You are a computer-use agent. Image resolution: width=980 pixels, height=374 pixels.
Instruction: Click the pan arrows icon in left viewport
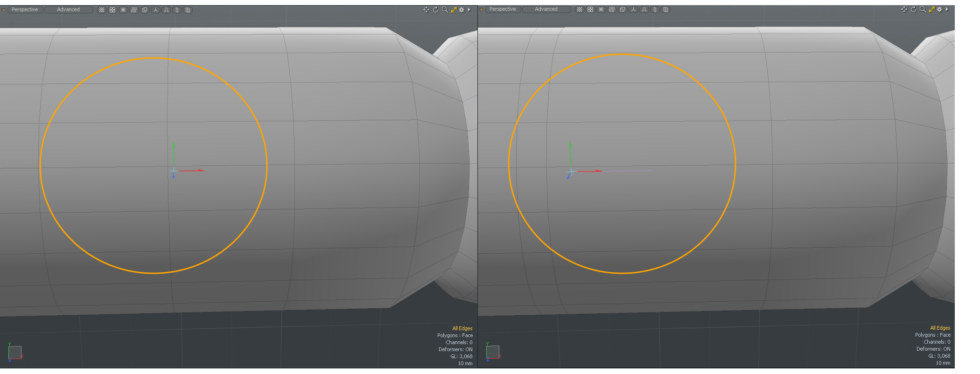(x=426, y=10)
